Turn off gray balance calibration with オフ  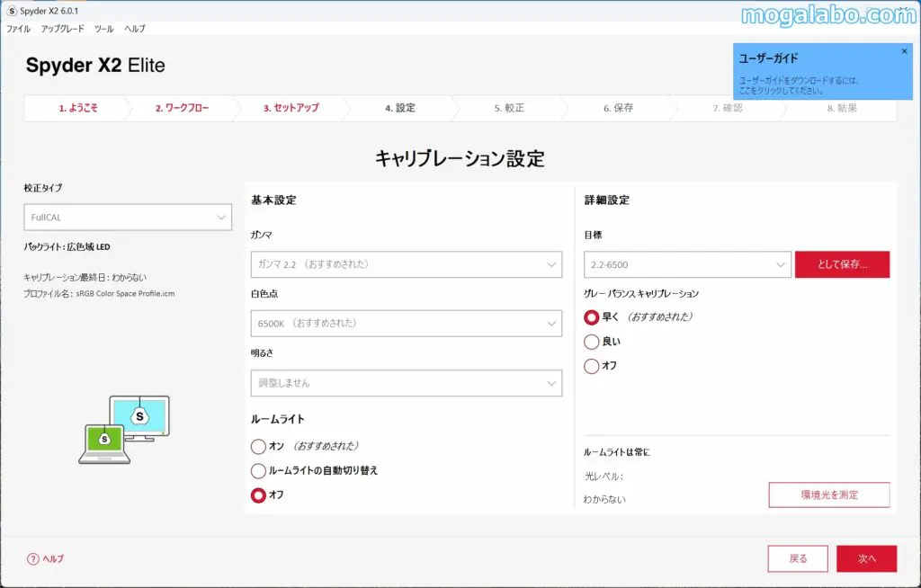(x=592, y=366)
